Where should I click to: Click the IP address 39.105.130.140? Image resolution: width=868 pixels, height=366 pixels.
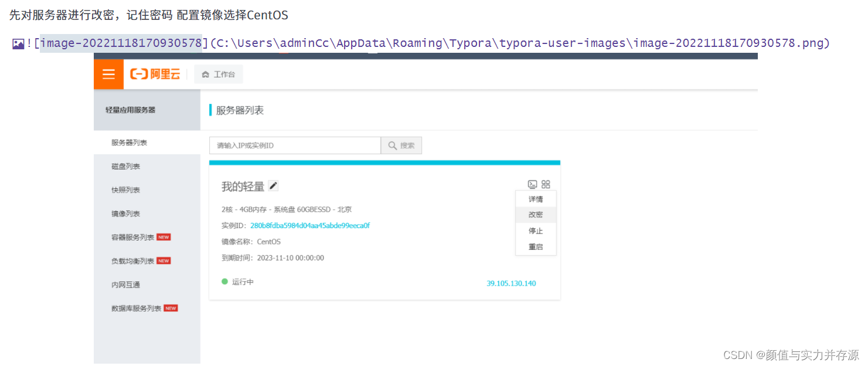(511, 283)
